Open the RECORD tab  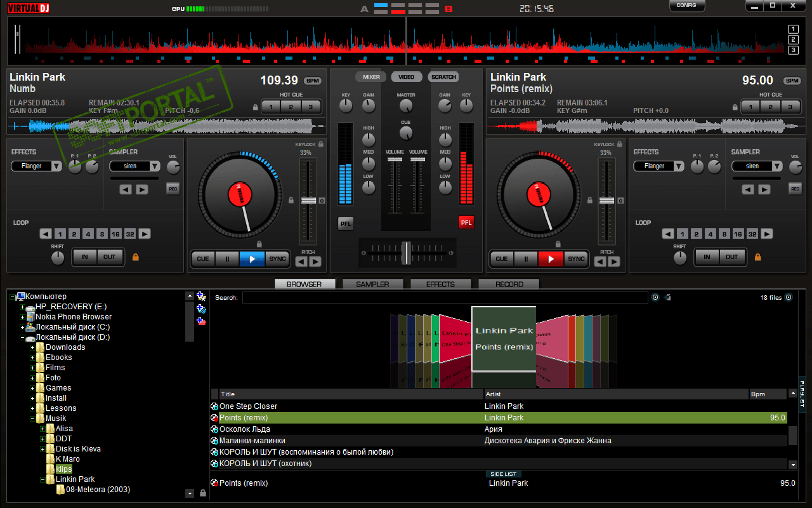point(509,284)
